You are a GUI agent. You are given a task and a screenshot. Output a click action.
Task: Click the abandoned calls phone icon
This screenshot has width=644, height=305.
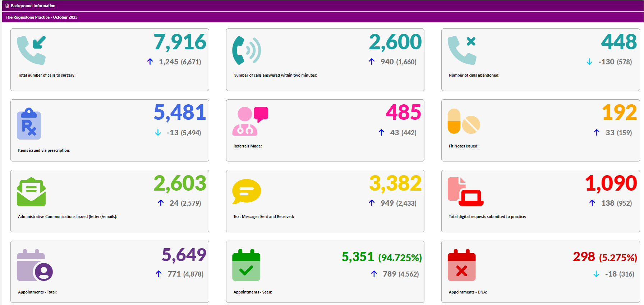pyautogui.click(x=462, y=50)
